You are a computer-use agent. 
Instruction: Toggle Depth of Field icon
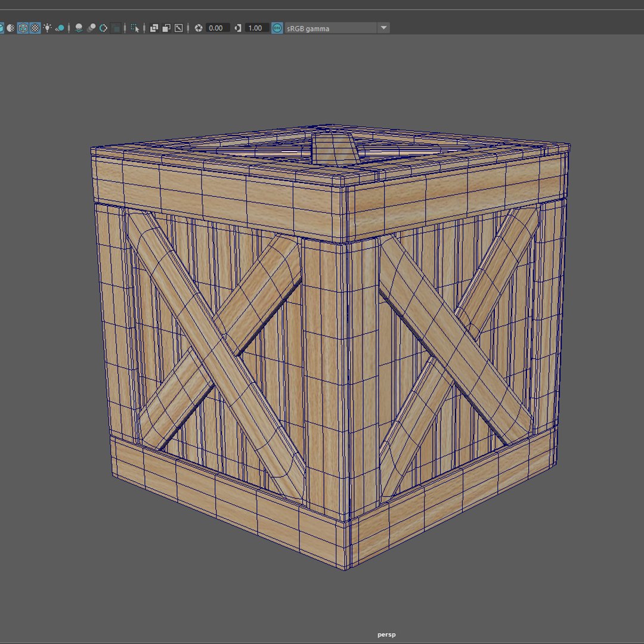(116, 28)
